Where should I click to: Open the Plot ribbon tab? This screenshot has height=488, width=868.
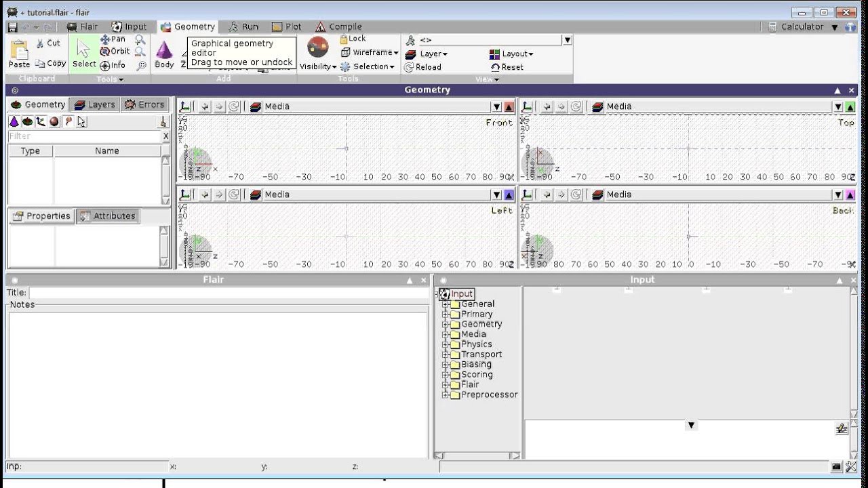[286, 27]
